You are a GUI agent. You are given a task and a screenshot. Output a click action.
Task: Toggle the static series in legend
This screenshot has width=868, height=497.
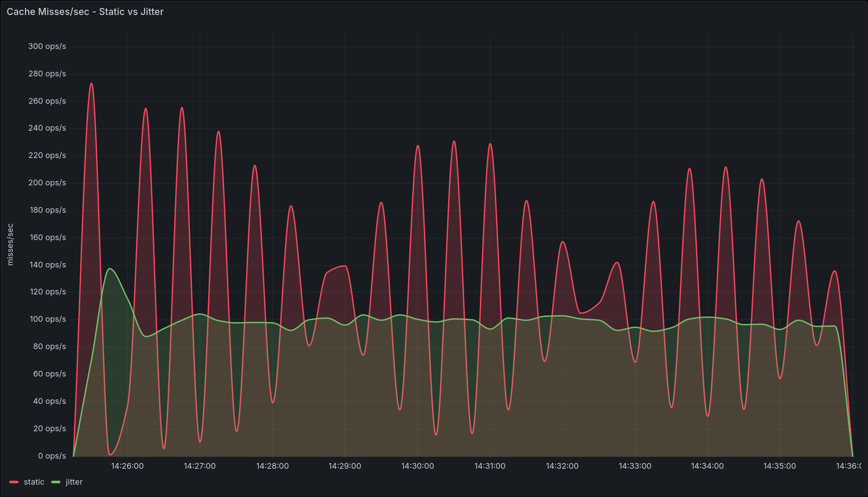click(34, 482)
